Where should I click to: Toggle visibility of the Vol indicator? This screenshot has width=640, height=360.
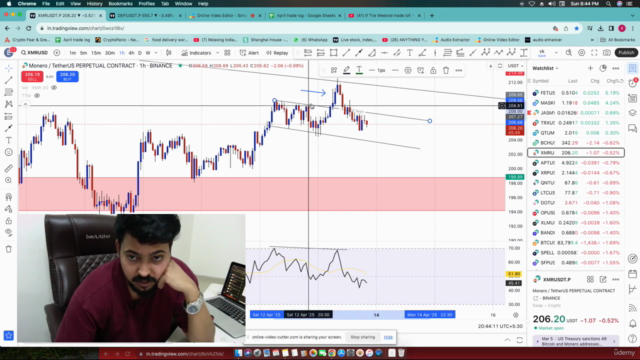54,88
